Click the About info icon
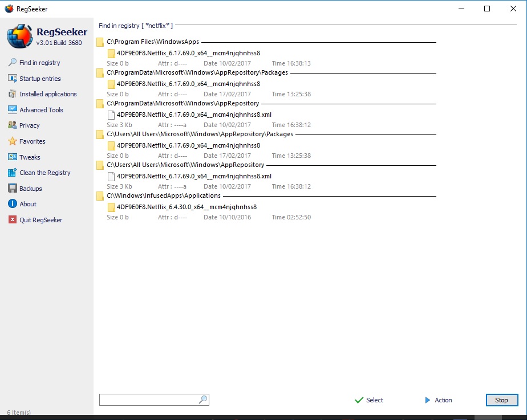Image resolution: width=527 pixels, height=420 pixels. [x=13, y=204]
